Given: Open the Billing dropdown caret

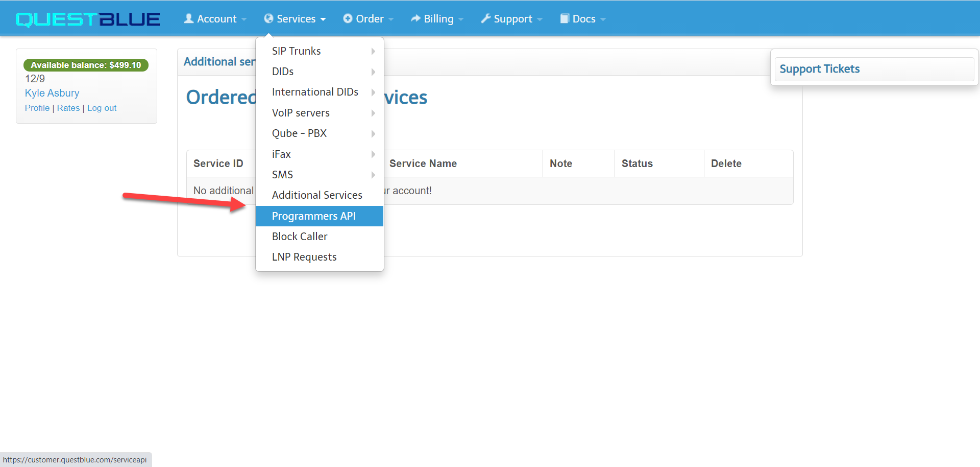Looking at the screenshot, I should coord(461,19).
